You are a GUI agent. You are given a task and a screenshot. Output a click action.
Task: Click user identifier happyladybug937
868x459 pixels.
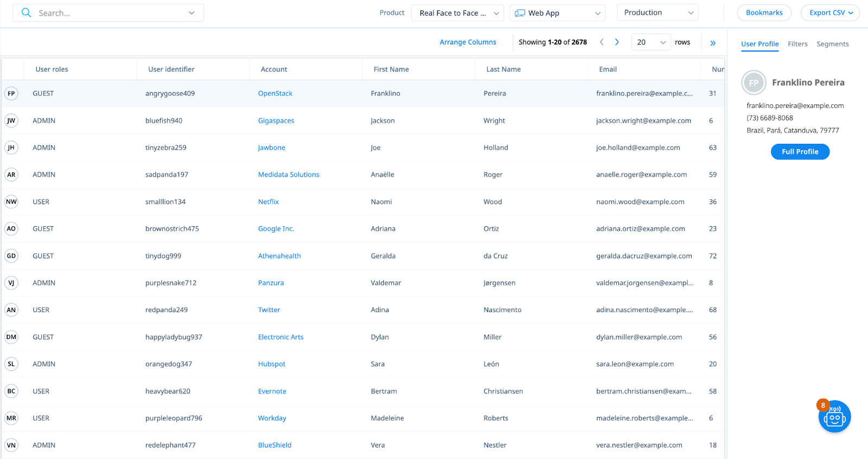click(x=174, y=337)
